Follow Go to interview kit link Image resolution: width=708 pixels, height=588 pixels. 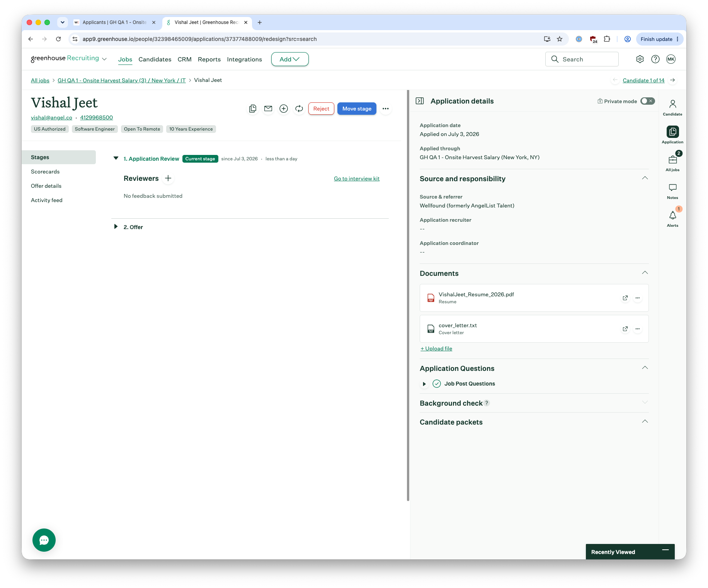pyautogui.click(x=357, y=178)
